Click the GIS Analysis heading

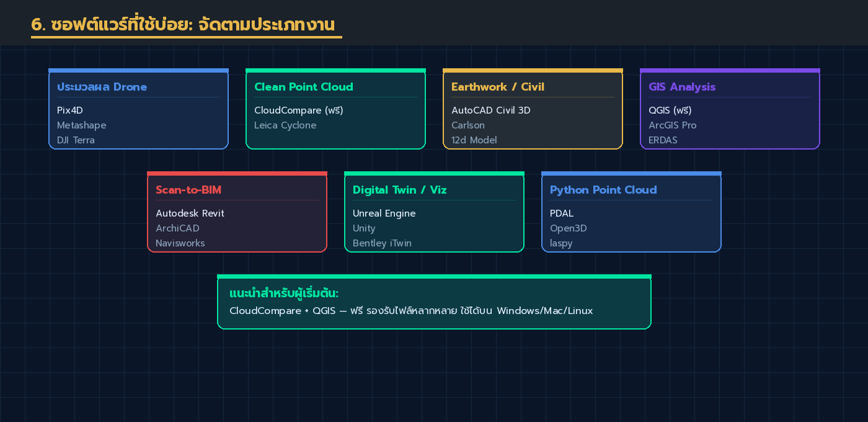coord(682,87)
